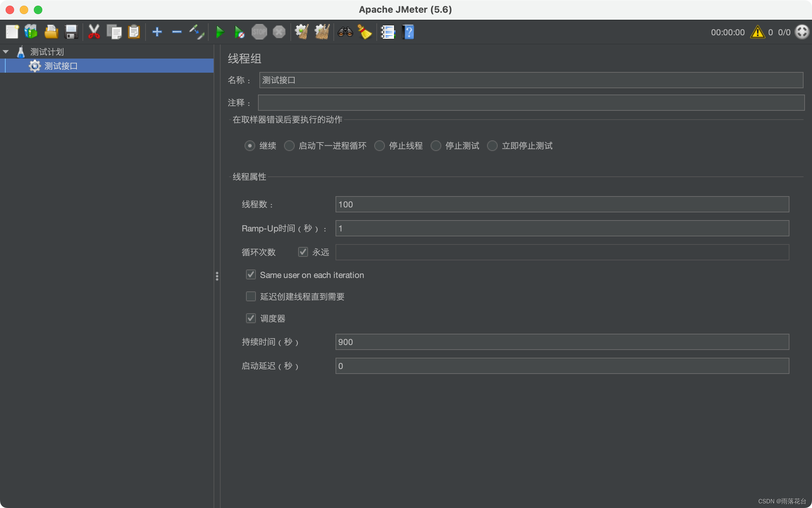
Task: Click the minus Collapse All toolbar button
Action: 177,32
